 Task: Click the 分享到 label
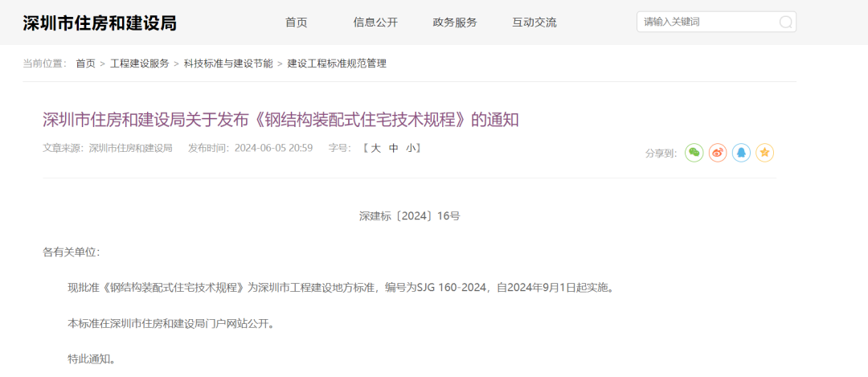pyautogui.click(x=661, y=154)
